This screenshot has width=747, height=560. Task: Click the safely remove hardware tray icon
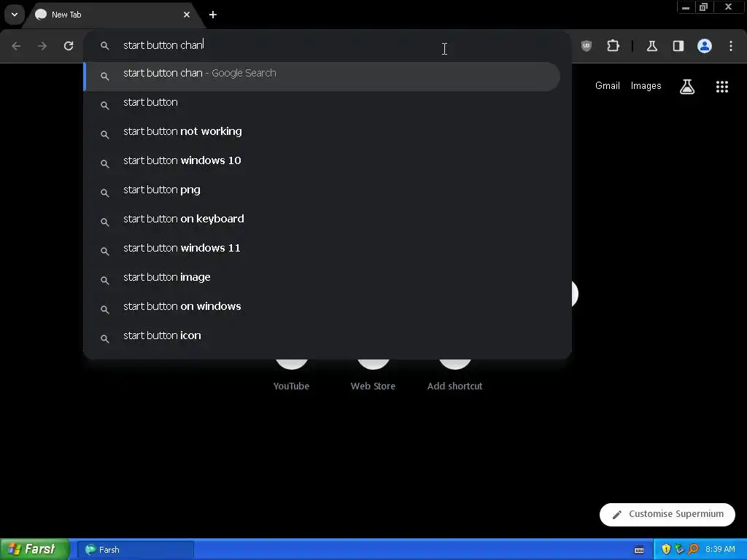click(679, 549)
